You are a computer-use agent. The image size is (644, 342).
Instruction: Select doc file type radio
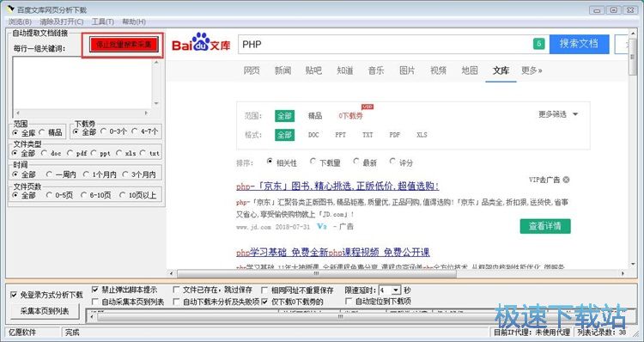tap(52, 153)
